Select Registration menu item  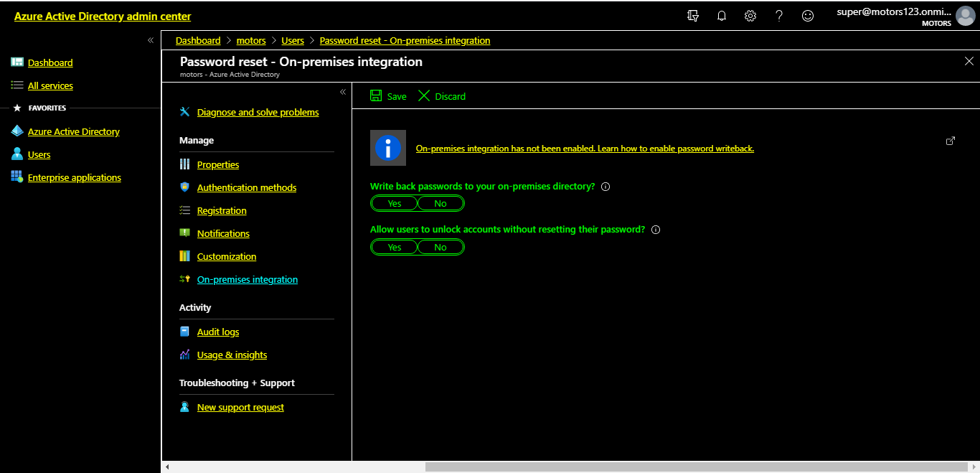click(x=222, y=210)
